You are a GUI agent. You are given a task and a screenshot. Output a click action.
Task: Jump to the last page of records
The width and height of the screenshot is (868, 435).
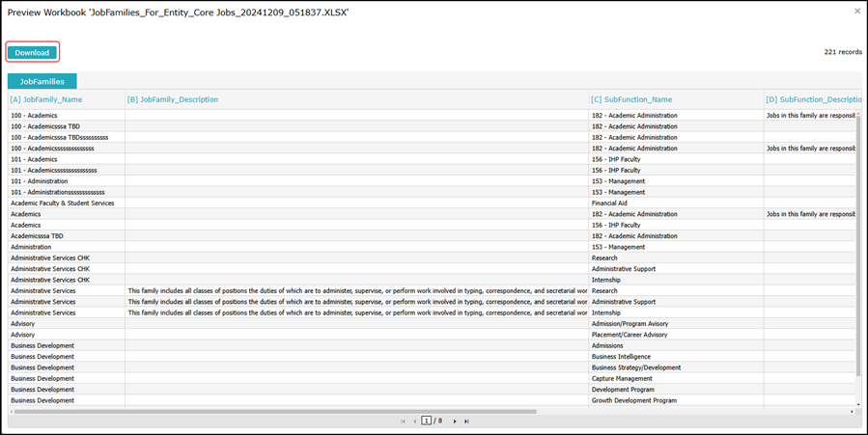[466, 421]
